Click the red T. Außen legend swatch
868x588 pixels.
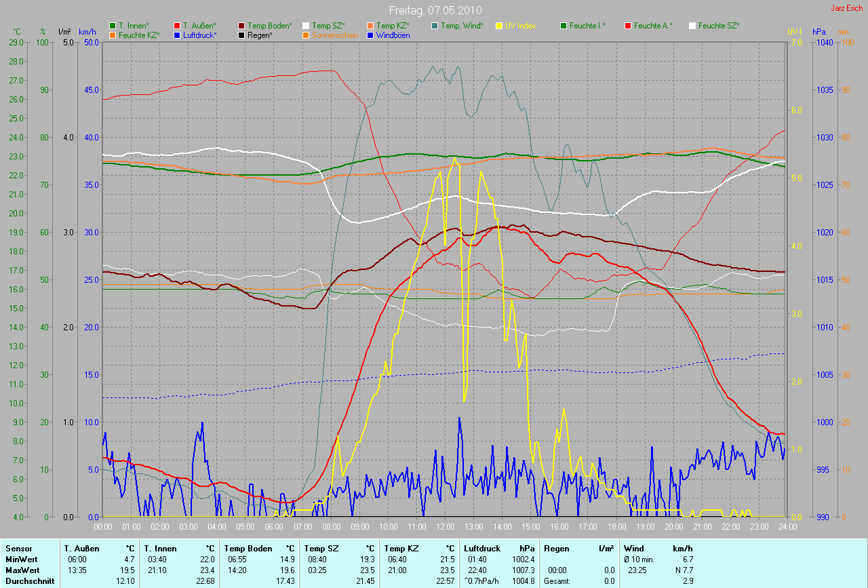point(177,26)
